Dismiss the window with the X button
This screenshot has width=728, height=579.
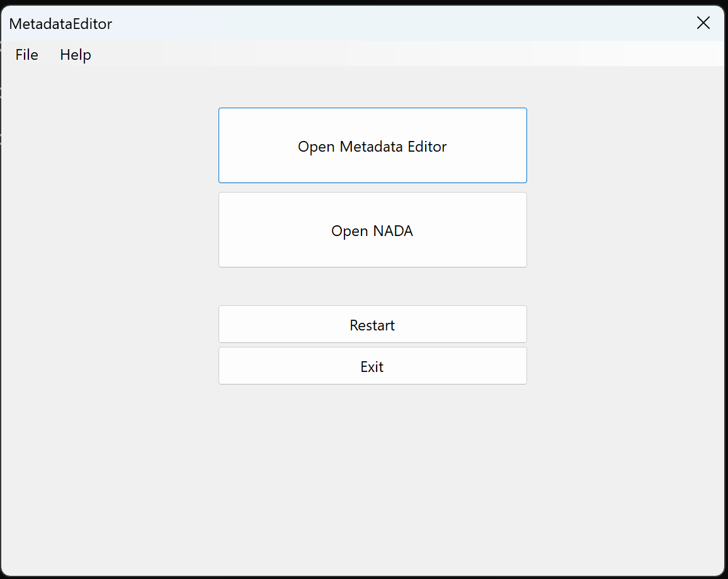(x=703, y=23)
